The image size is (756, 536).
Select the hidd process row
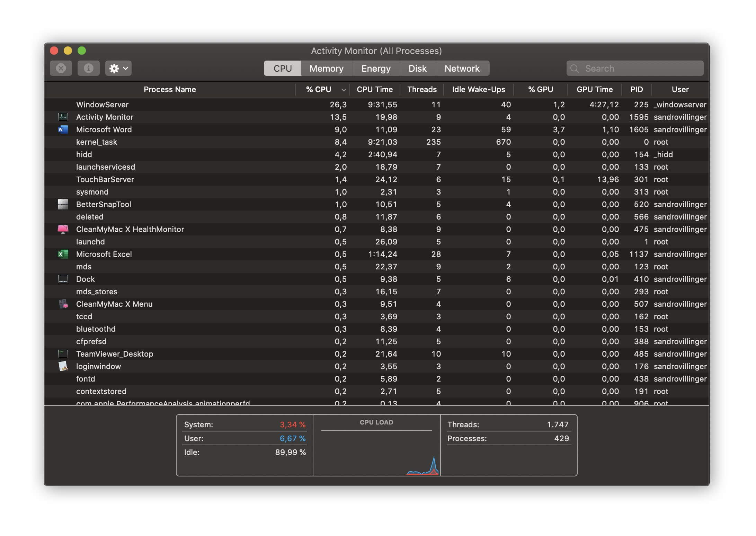click(377, 154)
